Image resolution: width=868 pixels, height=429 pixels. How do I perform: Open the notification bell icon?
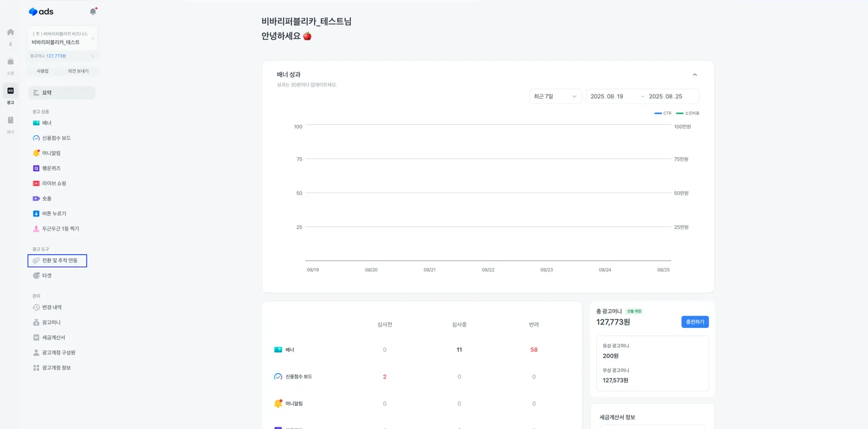coord(93,11)
